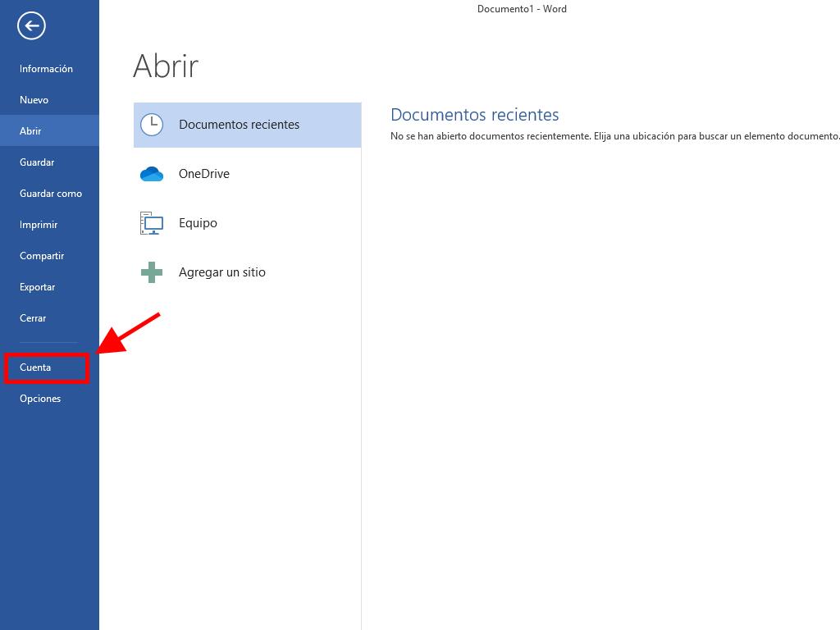Open the Compartir options

[x=42, y=256]
